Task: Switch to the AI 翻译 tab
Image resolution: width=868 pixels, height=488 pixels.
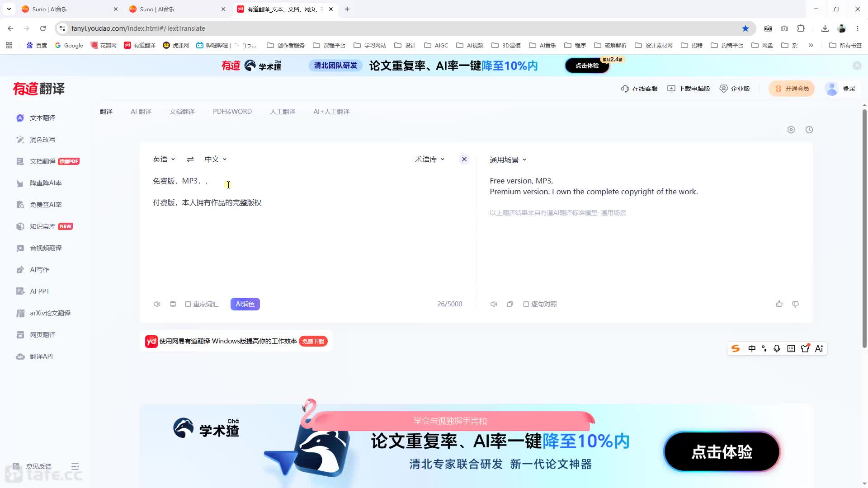Action: [x=141, y=112]
